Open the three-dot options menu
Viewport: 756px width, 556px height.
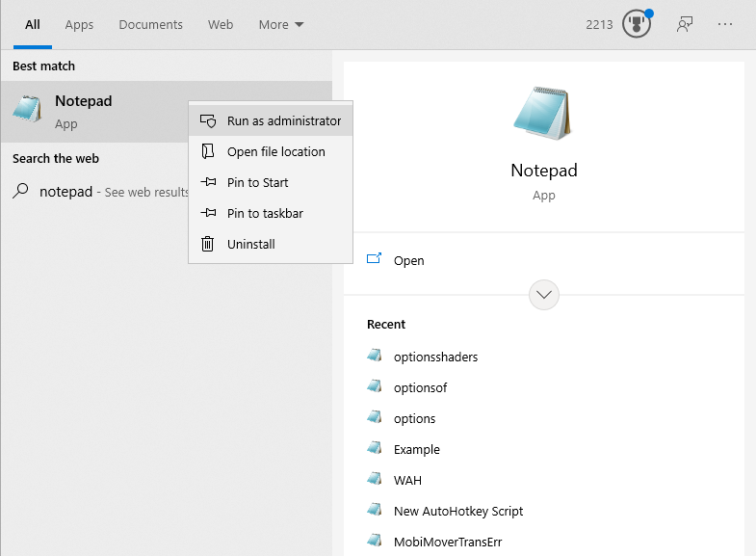pyautogui.click(x=724, y=24)
